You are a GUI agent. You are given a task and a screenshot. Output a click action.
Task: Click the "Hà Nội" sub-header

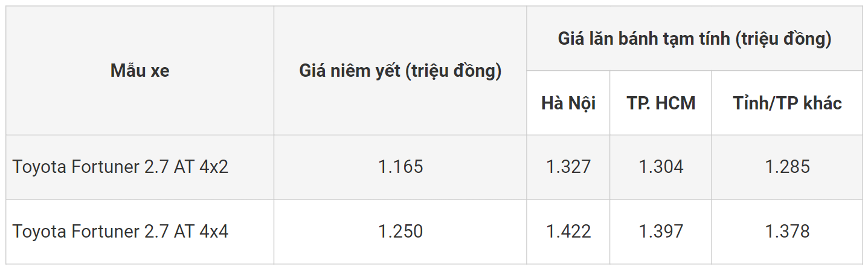(568, 103)
